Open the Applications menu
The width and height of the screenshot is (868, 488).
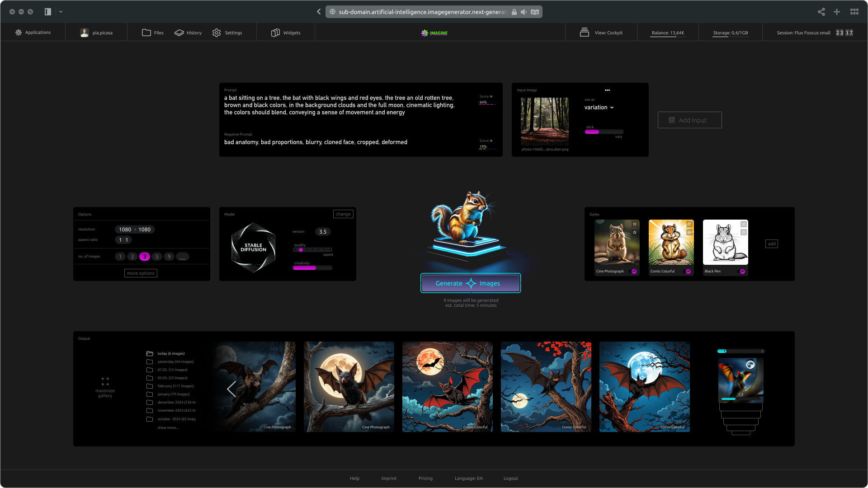click(33, 33)
